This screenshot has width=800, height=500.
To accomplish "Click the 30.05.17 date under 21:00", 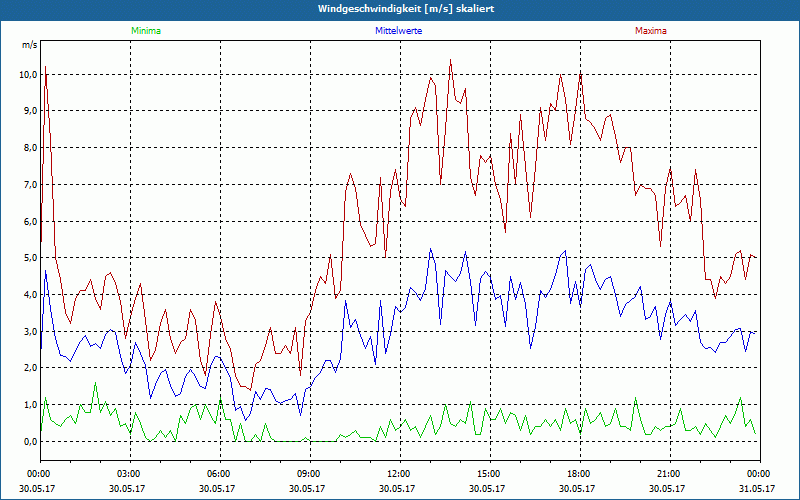I will click(x=666, y=488).
